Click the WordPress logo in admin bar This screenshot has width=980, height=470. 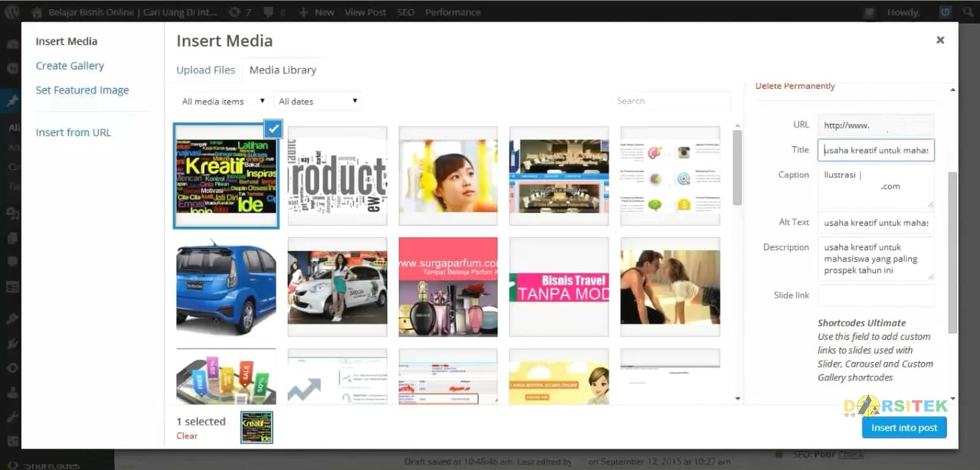12,12
